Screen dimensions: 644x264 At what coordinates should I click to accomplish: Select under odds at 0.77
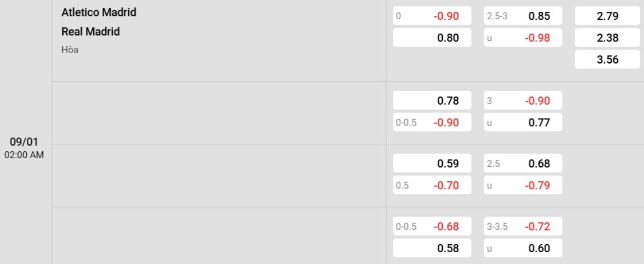point(523,122)
